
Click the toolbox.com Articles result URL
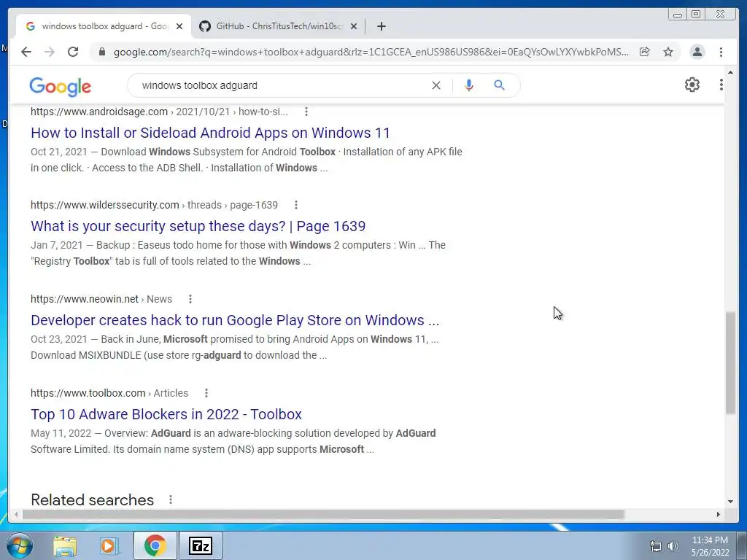(109, 393)
